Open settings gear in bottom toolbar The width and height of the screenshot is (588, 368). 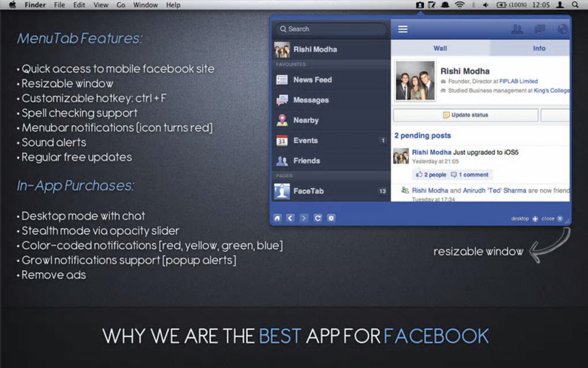(331, 218)
